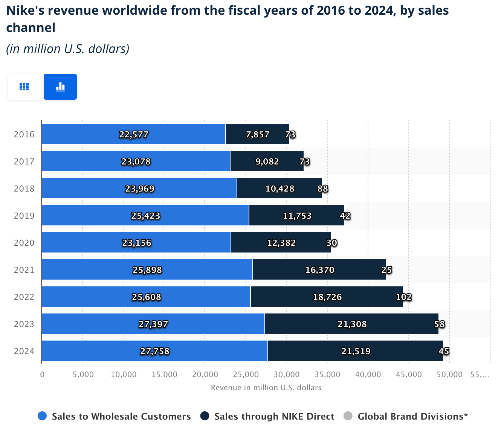Toggle the Global Brand Divisions legend entry

tap(406, 416)
